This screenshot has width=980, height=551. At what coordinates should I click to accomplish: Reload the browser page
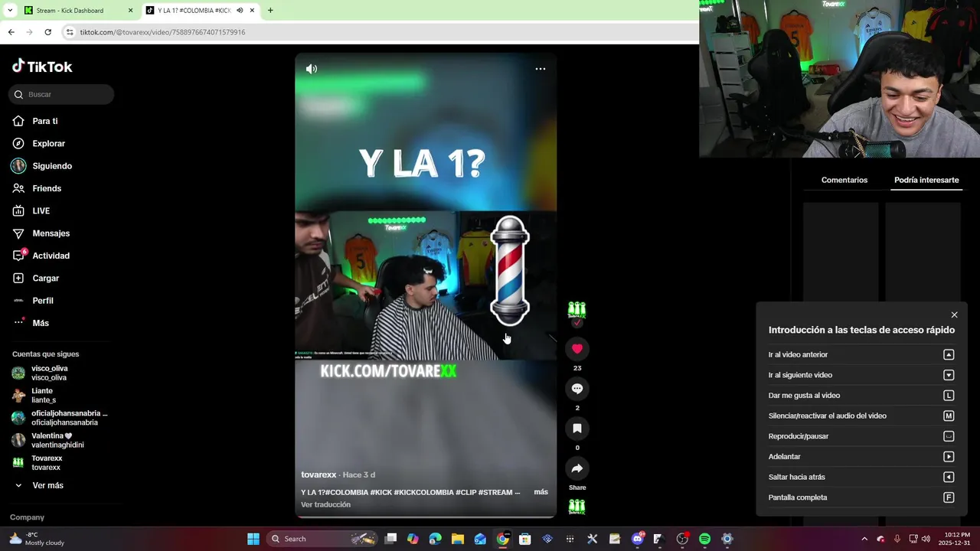47,32
